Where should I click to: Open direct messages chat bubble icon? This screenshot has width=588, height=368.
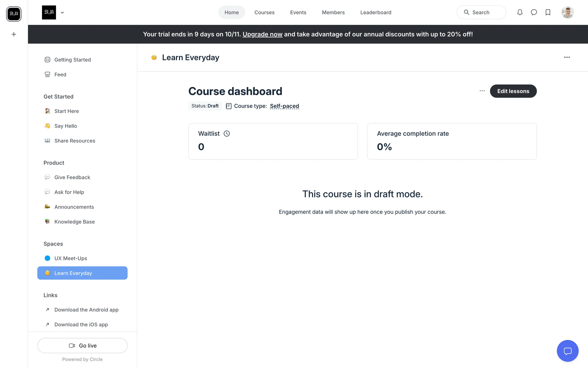click(x=534, y=12)
